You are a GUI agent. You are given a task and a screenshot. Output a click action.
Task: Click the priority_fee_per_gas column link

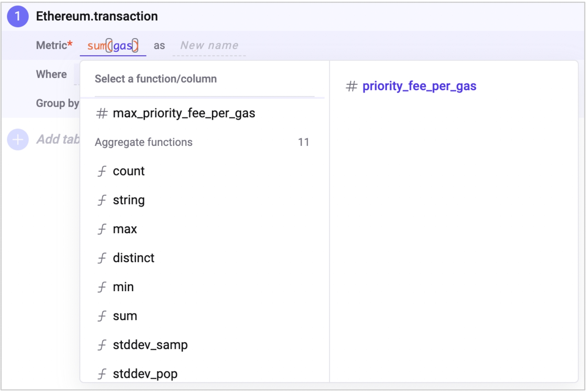(x=419, y=86)
